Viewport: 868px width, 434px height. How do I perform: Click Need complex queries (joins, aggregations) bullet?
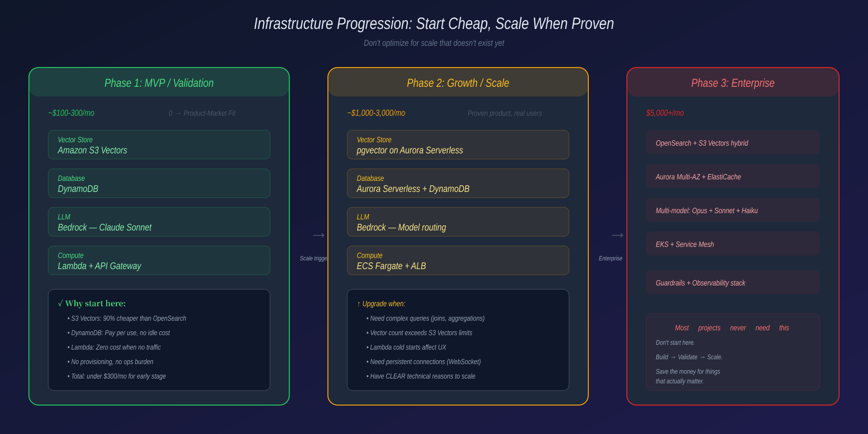pos(425,318)
